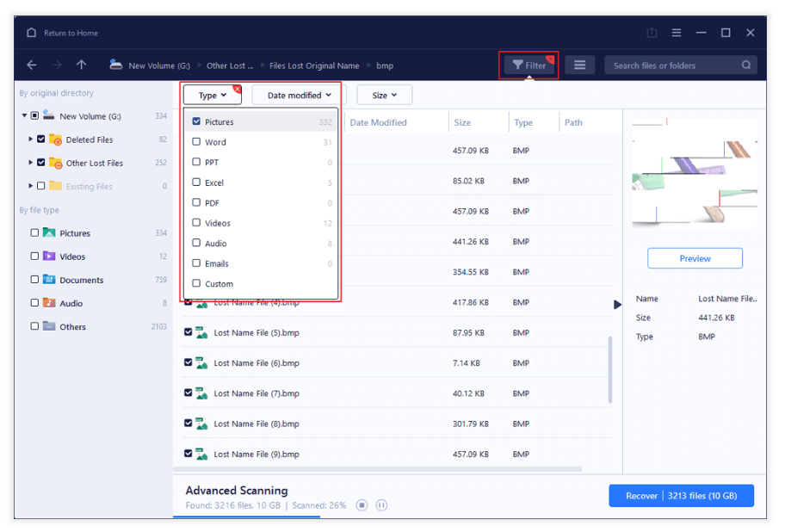Screen dimensions: 785x532
Task: Navigate up one folder level
Action: (81, 65)
